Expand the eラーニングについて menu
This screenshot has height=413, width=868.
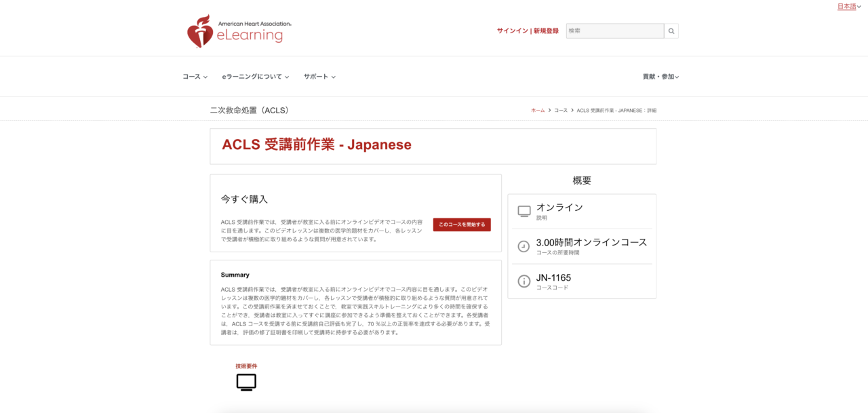point(256,77)
